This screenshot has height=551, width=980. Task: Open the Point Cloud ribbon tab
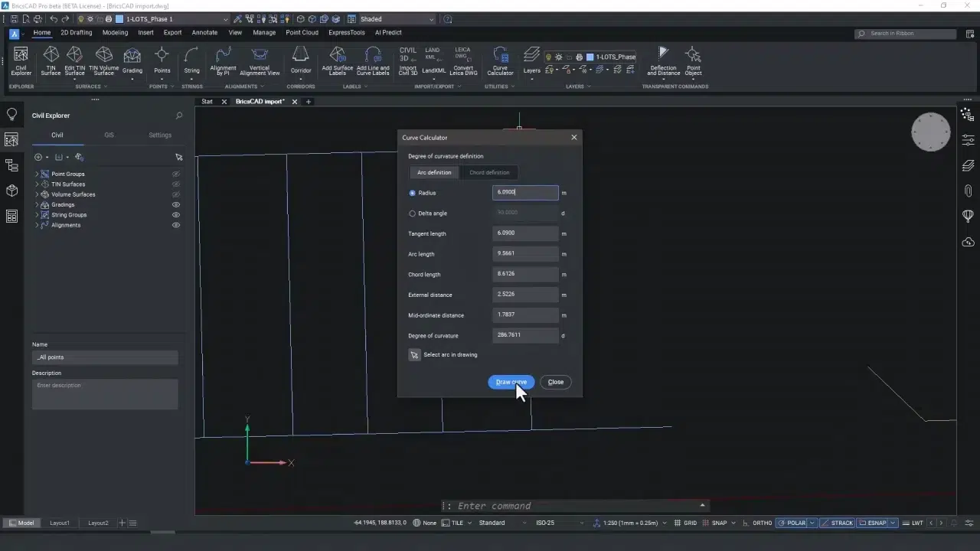(302, 33)
